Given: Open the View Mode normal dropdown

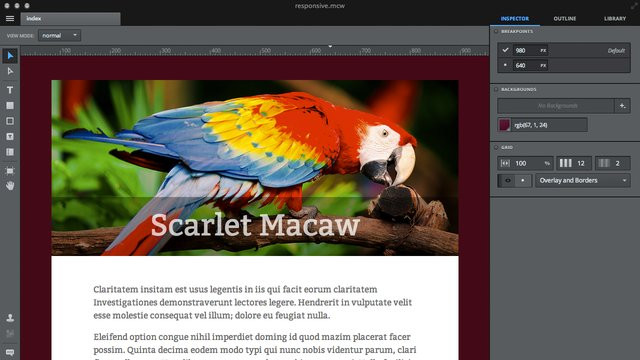Looking at the screenshot, I should pyautogui.click(x=60, y=36).
